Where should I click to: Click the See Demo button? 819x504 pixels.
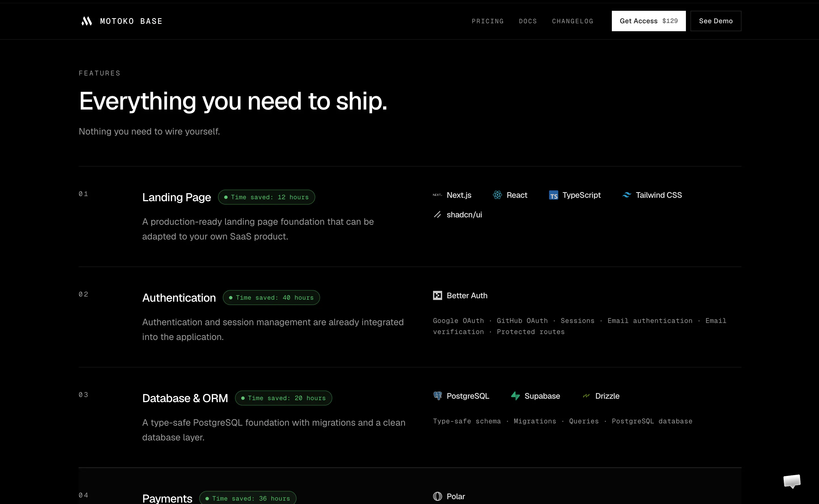click(716, 21)
